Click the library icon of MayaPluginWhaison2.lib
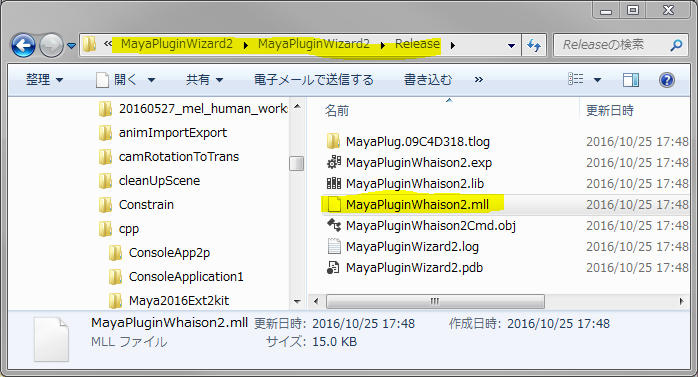The image size is (698, 377). 334,183
